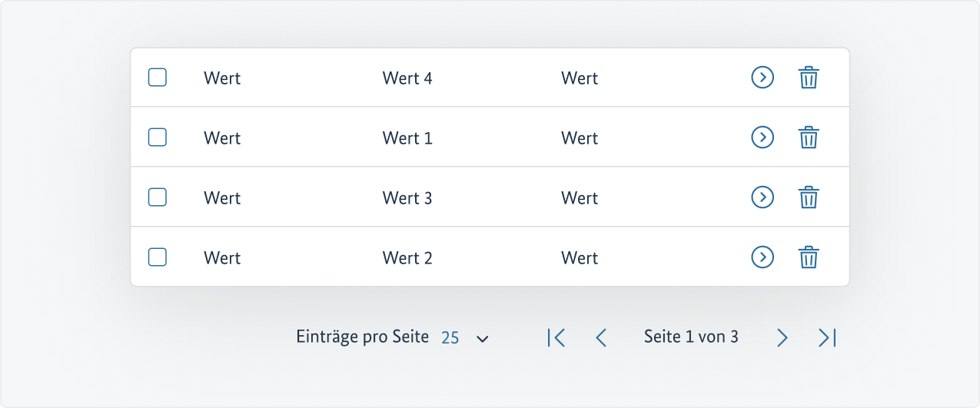The image size is (980, 408).
Task: Tick the checkbox in Wert 3 row
Action: tap(157, 197)
